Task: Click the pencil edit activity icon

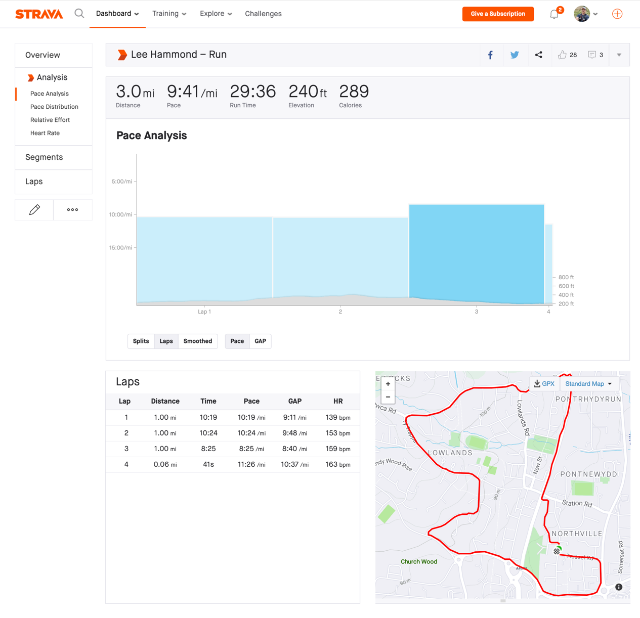Action: coord(34,210)
